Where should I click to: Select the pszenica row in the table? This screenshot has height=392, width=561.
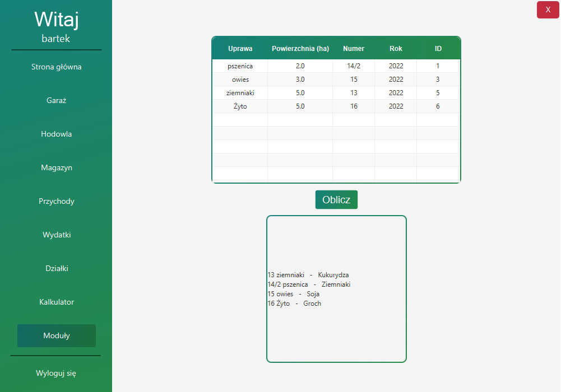click(x=240, y=66)
